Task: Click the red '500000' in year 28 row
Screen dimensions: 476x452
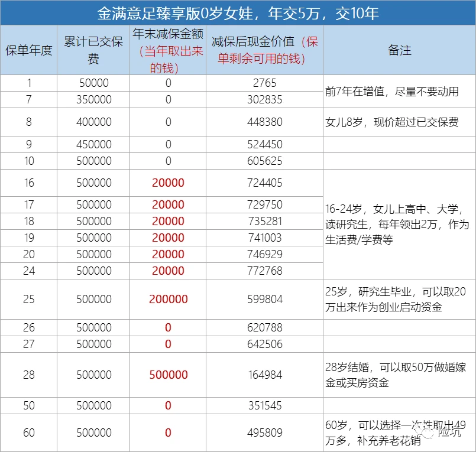Action: click(168, 375)
